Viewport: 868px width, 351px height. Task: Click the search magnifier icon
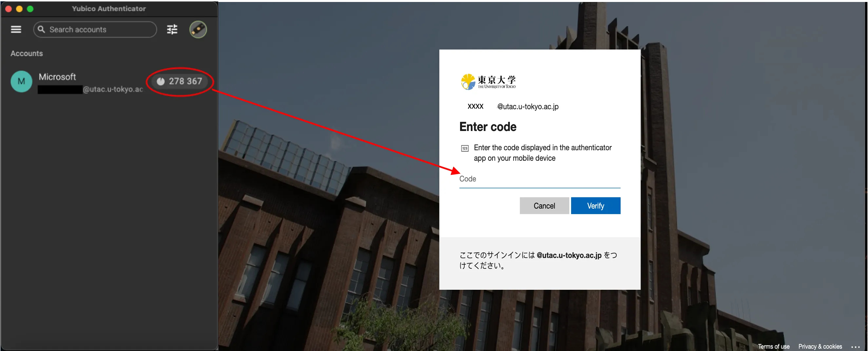[x=41, y=29]
